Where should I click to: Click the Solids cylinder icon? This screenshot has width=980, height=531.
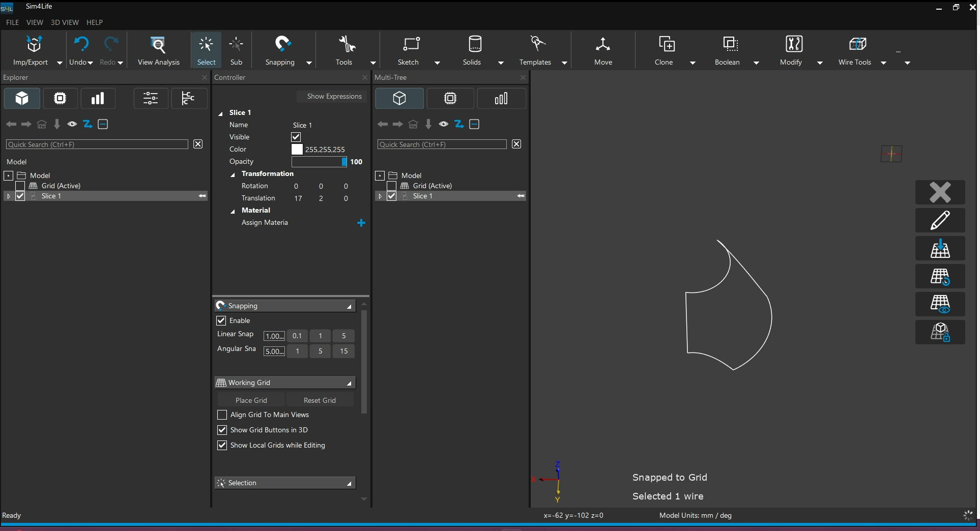tap(475, 45)
